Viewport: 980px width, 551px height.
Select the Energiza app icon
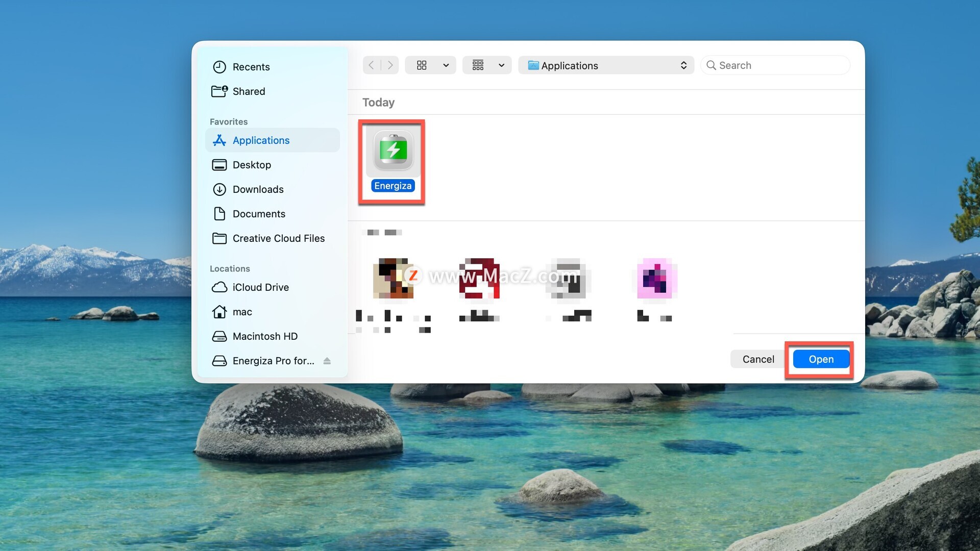(393, 151)
